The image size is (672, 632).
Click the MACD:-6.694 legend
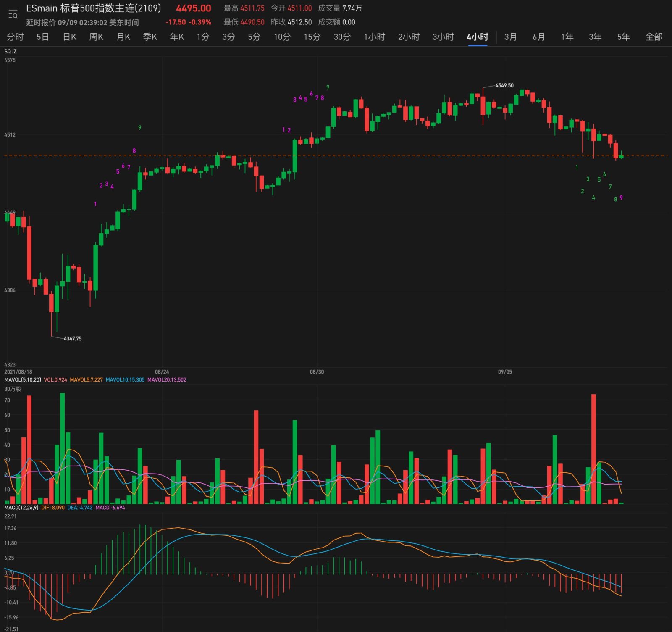coord(110,508)
